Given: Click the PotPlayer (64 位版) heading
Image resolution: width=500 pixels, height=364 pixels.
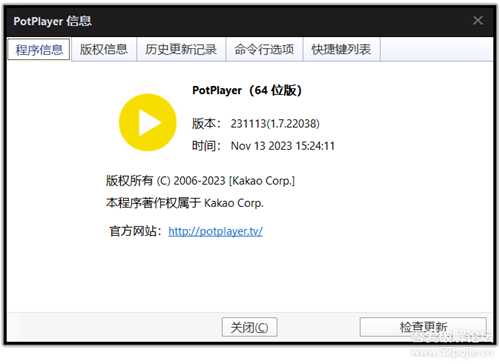Looking at the screenshot, I should (x=247, y=90).
